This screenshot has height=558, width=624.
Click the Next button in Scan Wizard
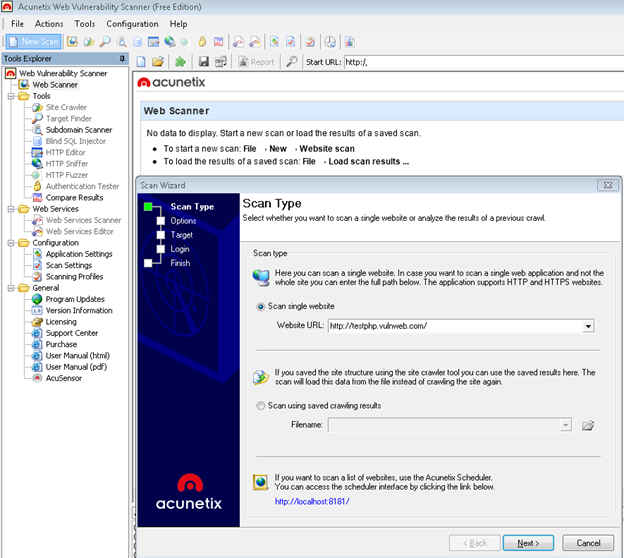coord(528,543)
